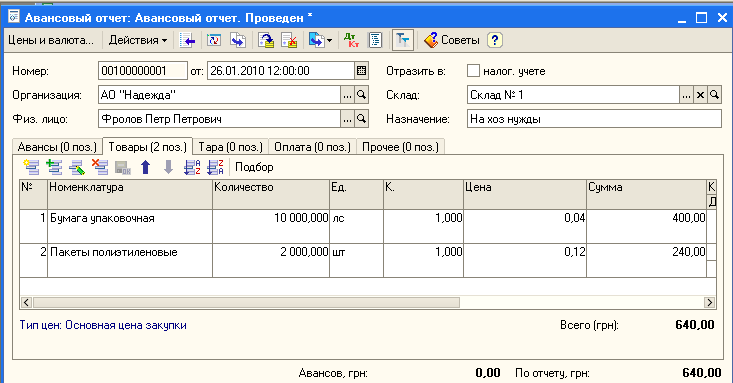Select the "Пакеты полиэтиленовые" row cell
This screenshot has height=383, width=733.
(x=130, y=260)
